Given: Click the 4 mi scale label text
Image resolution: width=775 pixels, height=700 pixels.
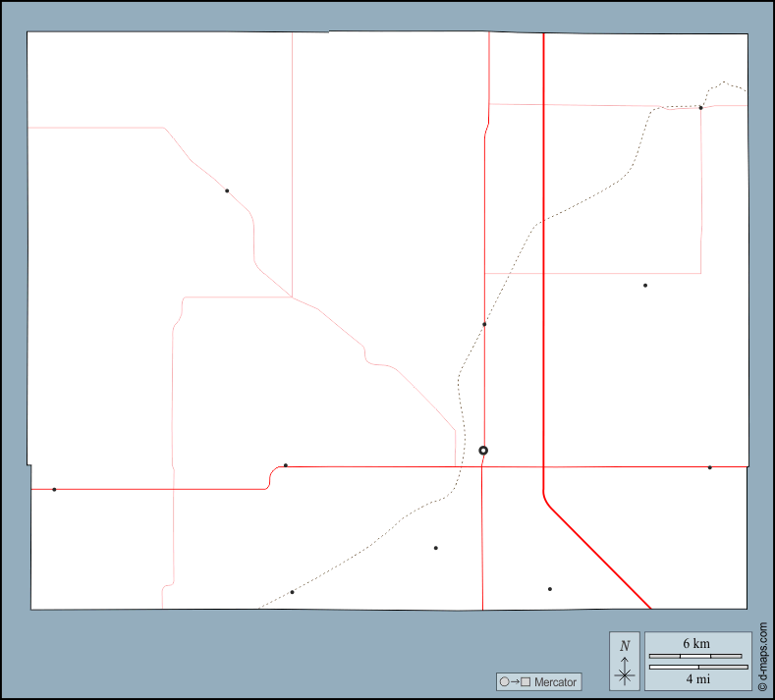Looking at the screenshot, I should pos(697,678).
